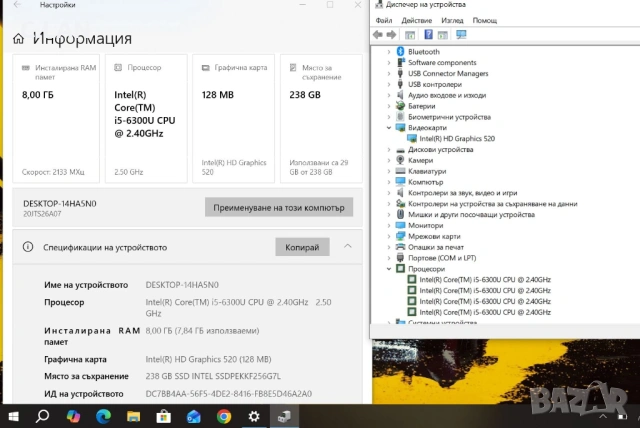Open taskbar Search
The height and width of the screenshot is (428, 640).
point(42,417)
